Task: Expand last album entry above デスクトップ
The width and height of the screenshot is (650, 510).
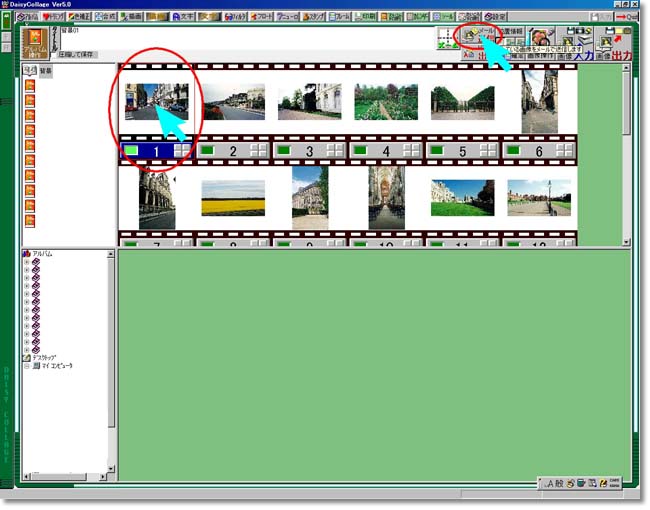Action: (27, 350)
